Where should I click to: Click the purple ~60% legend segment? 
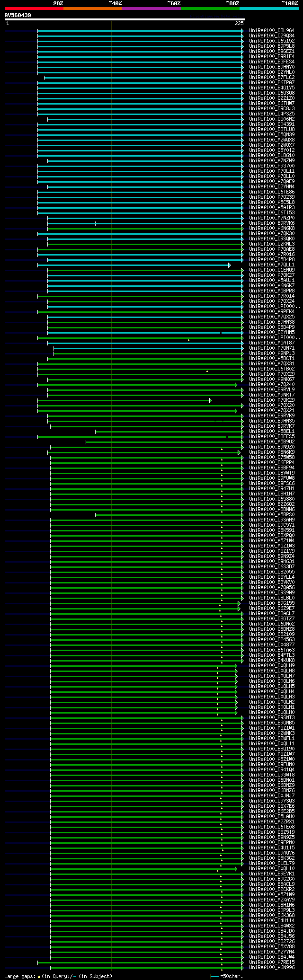pos(151,9)
